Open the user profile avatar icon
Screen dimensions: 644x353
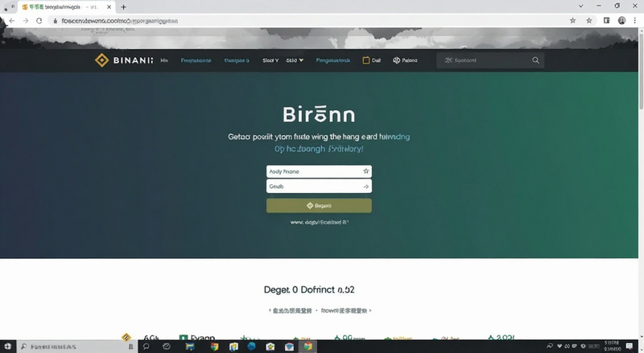pos(621,21)
